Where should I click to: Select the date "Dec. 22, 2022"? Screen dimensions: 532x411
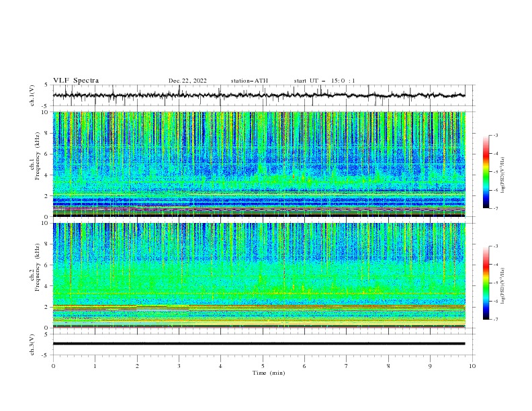tap(187, 81)
